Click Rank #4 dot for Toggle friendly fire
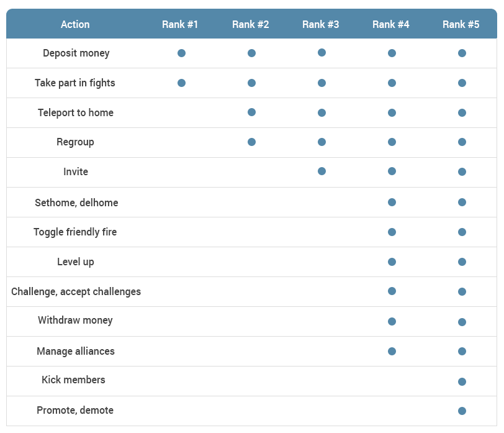This screenshot has width=504, height=433. click(392, 232)
